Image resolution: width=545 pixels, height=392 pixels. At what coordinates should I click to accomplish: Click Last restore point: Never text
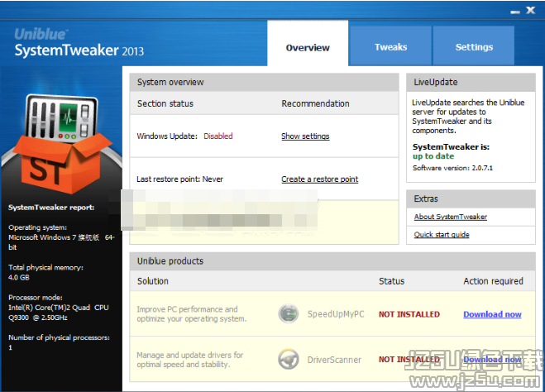[x=179, y=179]
